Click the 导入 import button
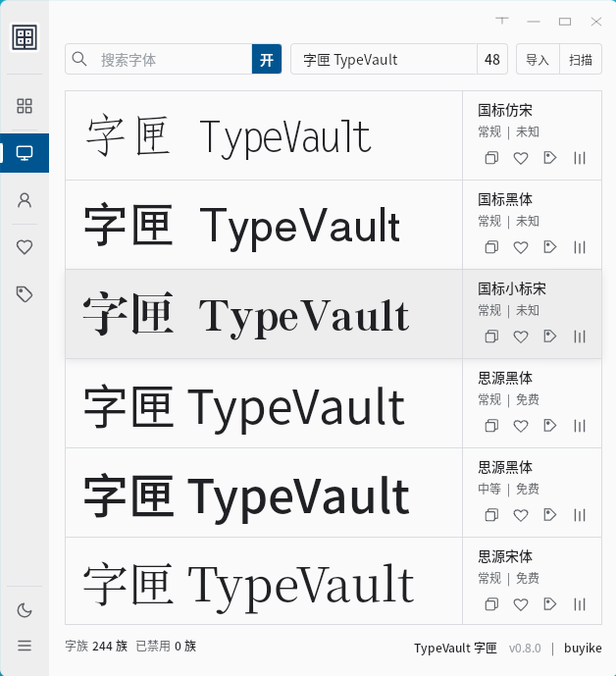Image resolution: width=616 pixels, height=676 pixels. point(538,59)
